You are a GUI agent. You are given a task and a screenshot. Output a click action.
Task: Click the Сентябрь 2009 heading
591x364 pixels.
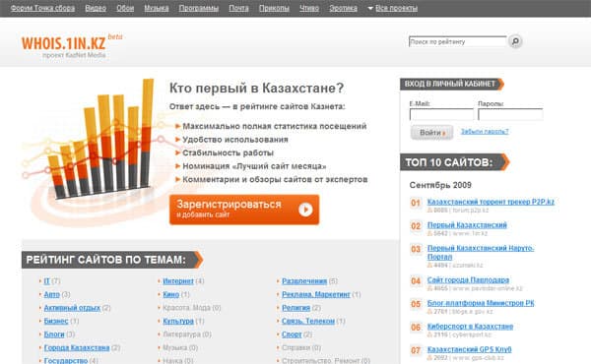pos(440,185)
